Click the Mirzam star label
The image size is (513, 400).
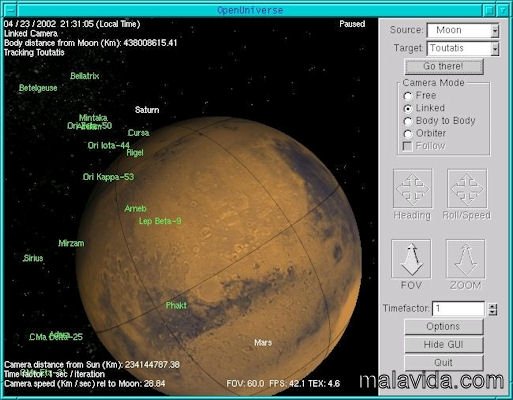pos(71,243)
